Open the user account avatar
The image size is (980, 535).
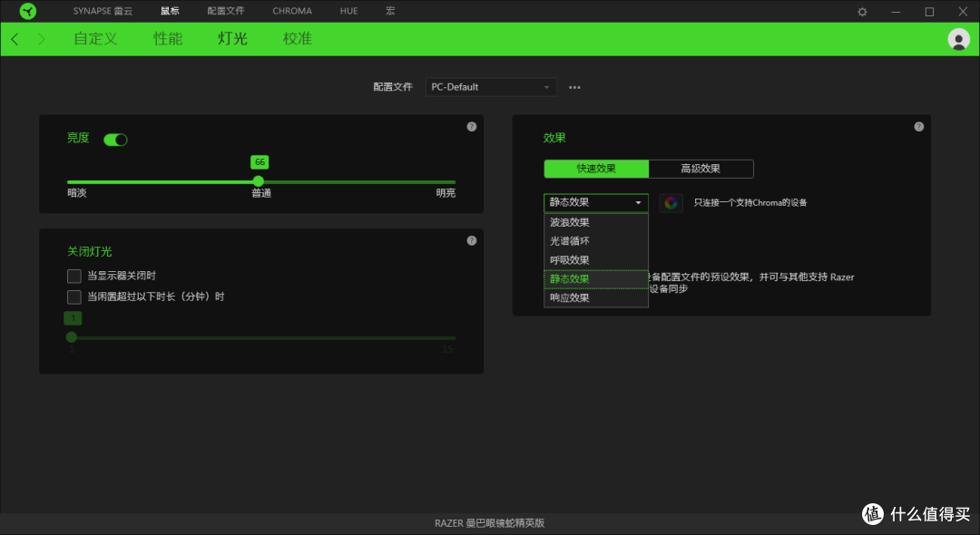pyautogui.click(x=958, y=39)
